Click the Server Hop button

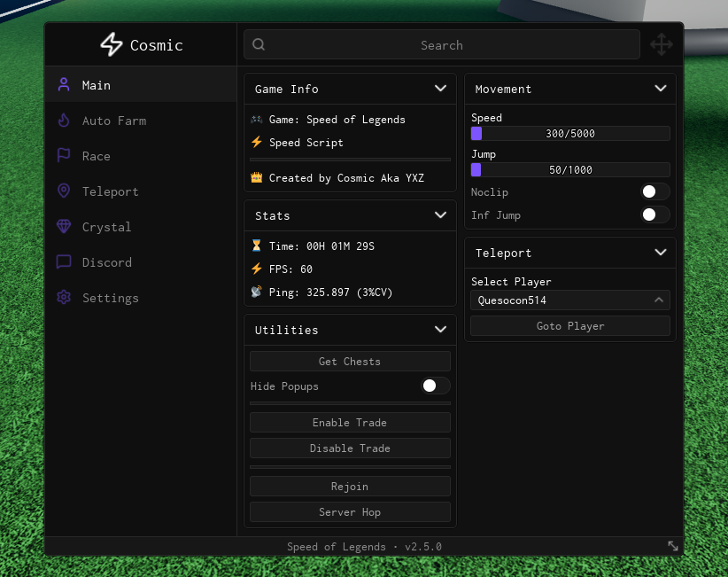click(x=350, y=511)
